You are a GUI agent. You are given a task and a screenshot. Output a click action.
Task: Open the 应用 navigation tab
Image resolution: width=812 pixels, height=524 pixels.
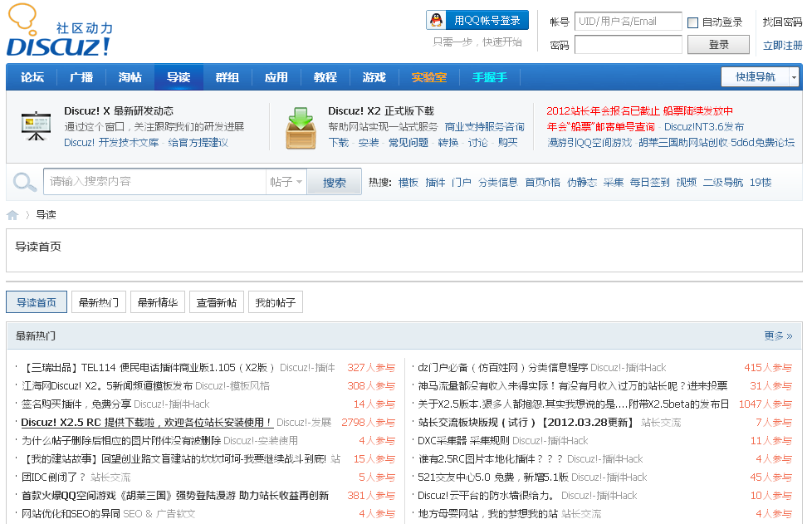click(x=276, y=77)
